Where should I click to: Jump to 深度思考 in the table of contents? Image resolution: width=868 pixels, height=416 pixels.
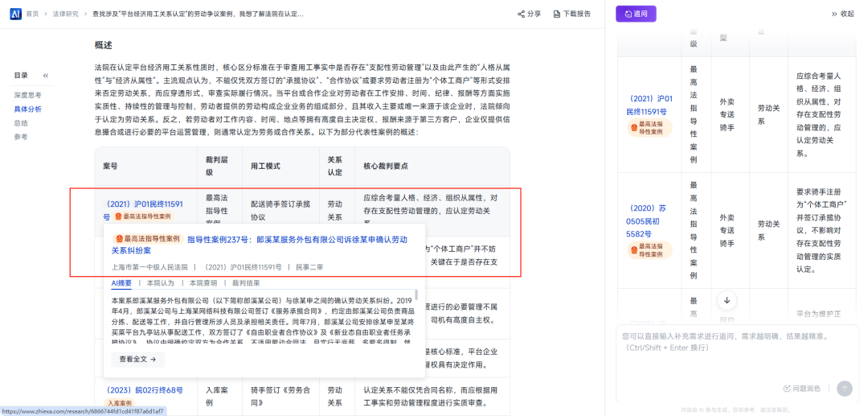pyautogui.click(x=27, y=95)
